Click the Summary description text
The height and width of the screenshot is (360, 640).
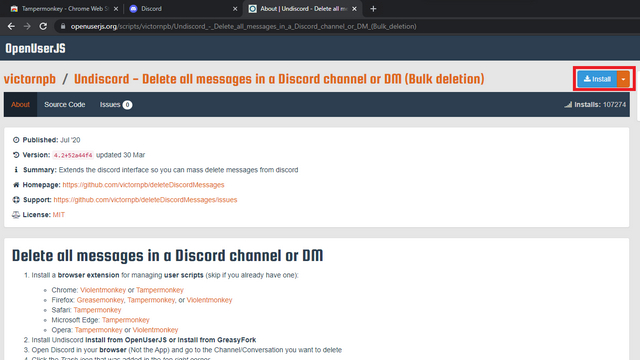click(x=178, y=170)
